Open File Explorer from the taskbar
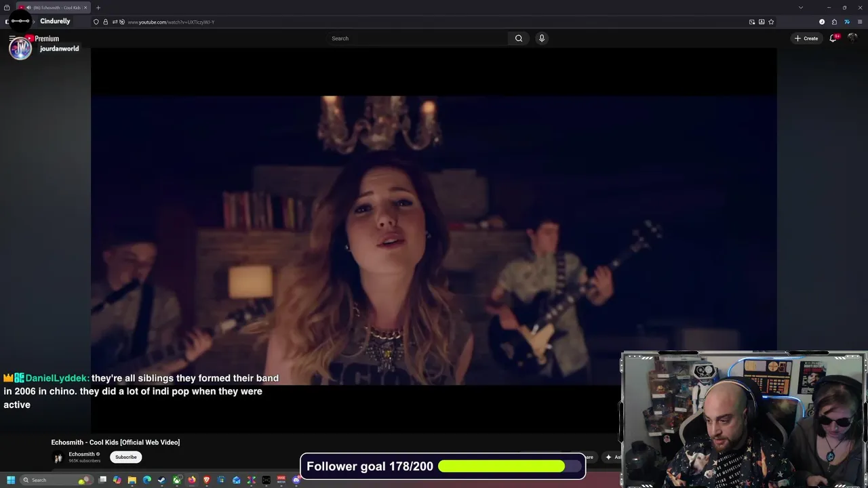The image size is (868, 488). pos(132,480)
